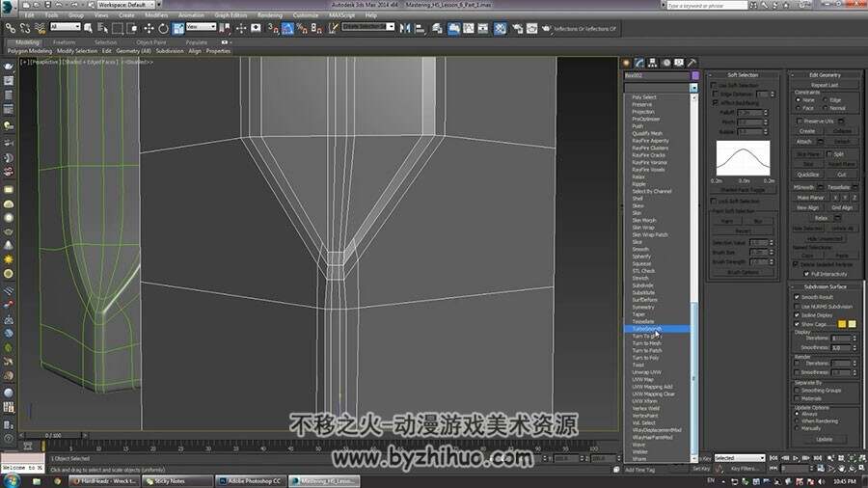868x488 pixels.
Task: Click the first yellow Show Cage color swatch
Action: tap(842, 324)
